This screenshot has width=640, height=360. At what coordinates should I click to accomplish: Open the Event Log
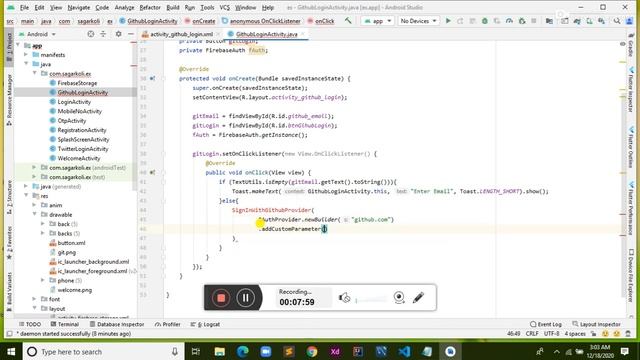click(x=546, y=324)
